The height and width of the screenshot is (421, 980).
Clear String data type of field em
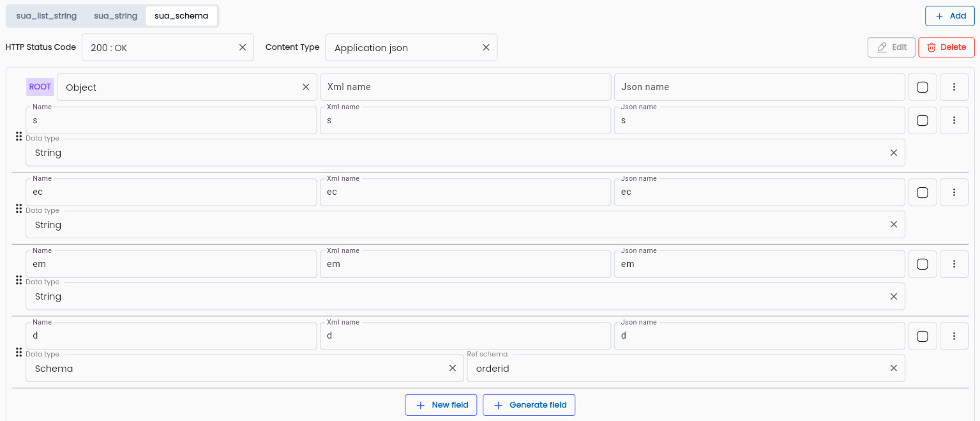(894, 296)
